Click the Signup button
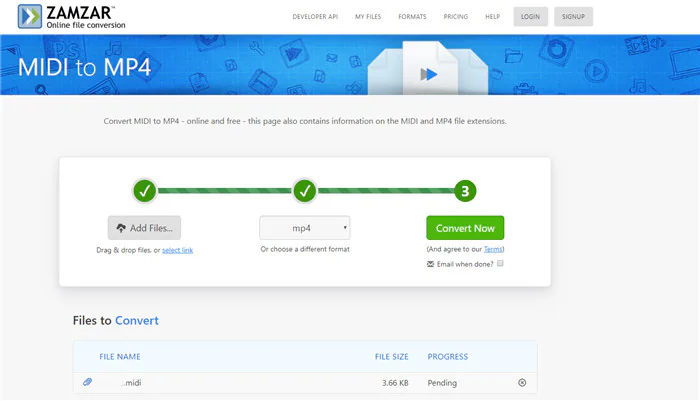 (x=573, y=17)
